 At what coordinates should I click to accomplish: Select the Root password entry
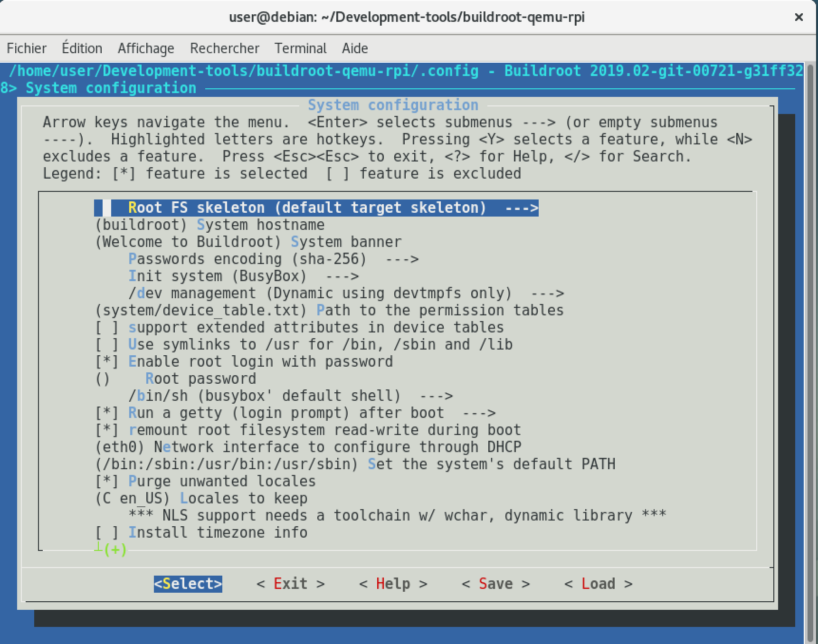coord(176,379)
